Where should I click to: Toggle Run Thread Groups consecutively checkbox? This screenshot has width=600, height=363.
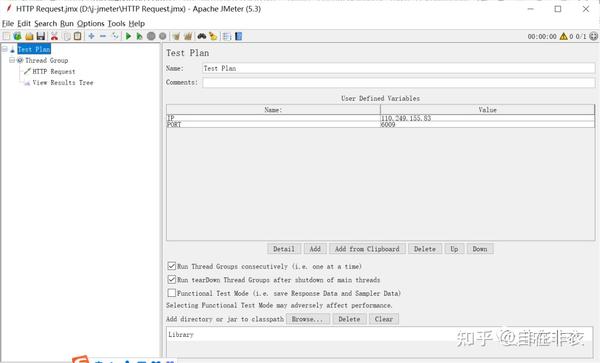click(x=171, y=266)
